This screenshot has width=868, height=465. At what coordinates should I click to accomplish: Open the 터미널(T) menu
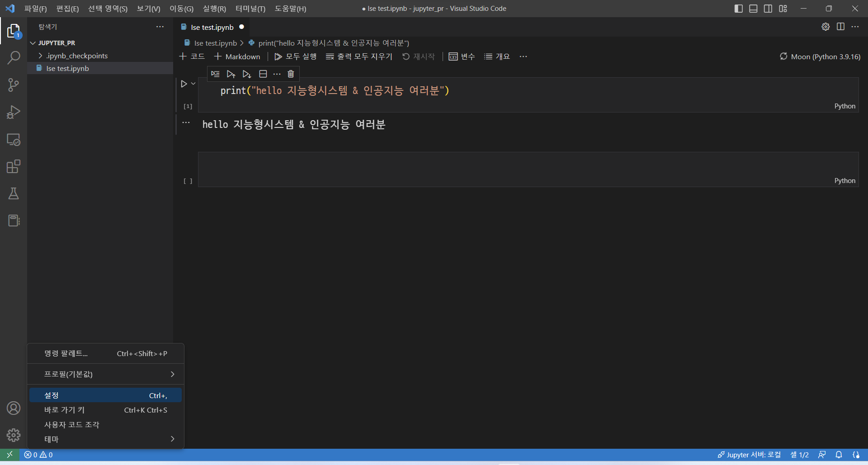pos(250,9)
